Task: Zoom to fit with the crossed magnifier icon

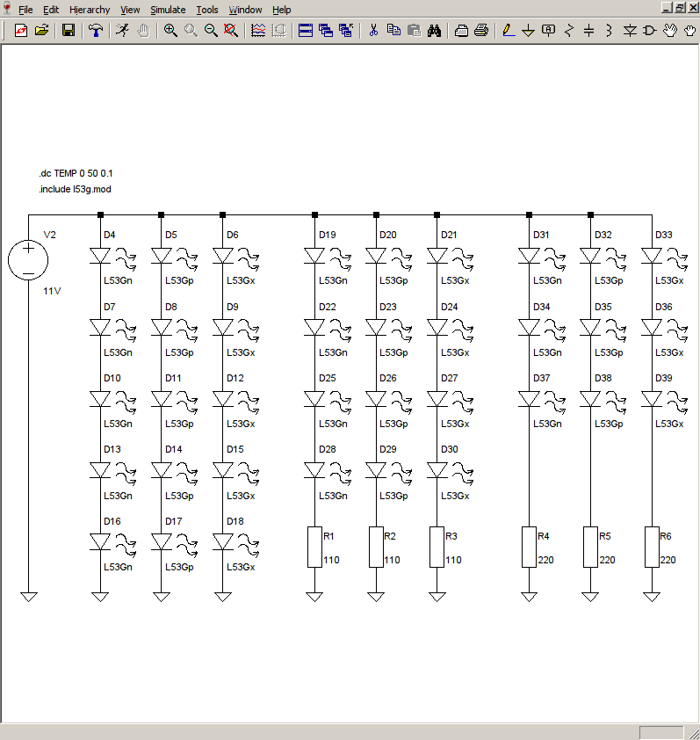Action: 231,31
